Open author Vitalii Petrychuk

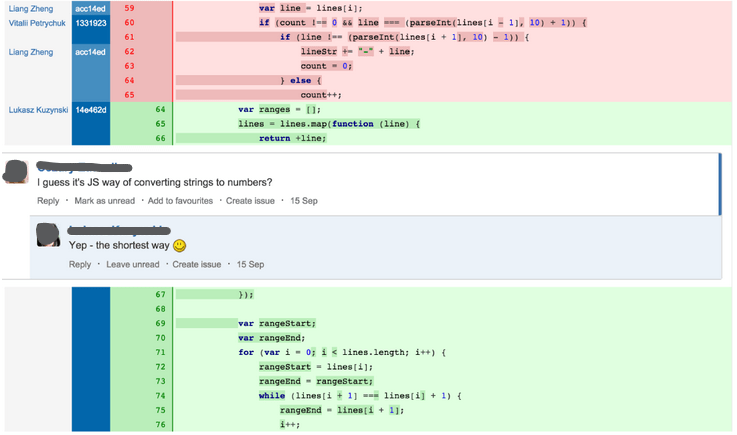(37, 21)
